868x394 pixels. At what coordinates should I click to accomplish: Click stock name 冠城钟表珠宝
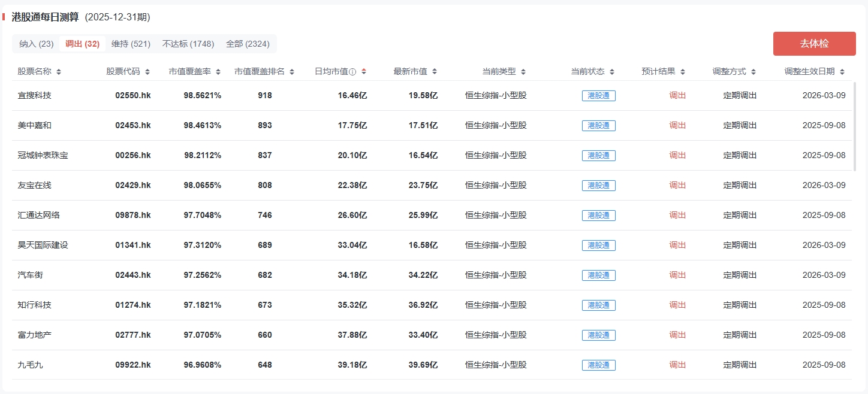(43, 155)
